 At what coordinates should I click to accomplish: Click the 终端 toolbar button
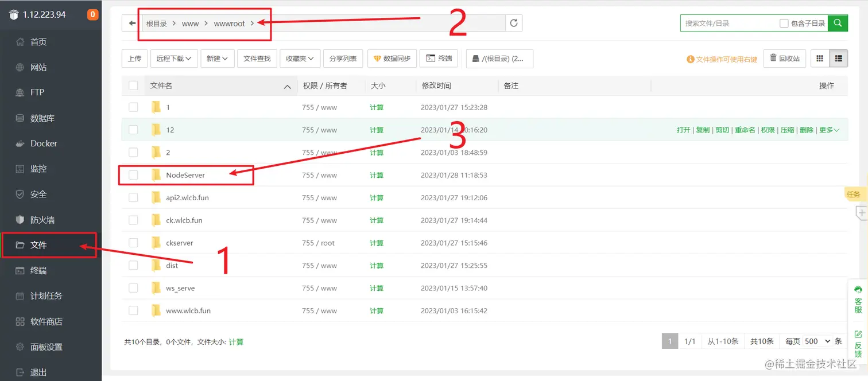tap(439, 59)
